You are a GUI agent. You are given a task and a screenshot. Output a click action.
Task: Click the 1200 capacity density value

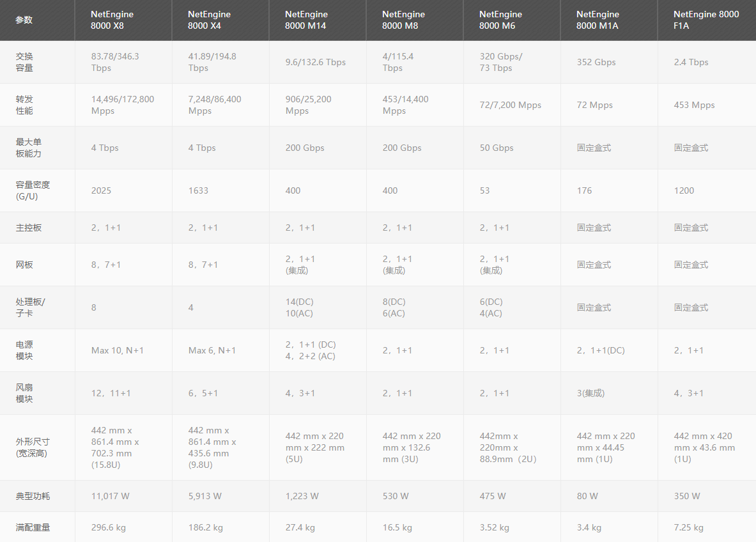[684, 190]
